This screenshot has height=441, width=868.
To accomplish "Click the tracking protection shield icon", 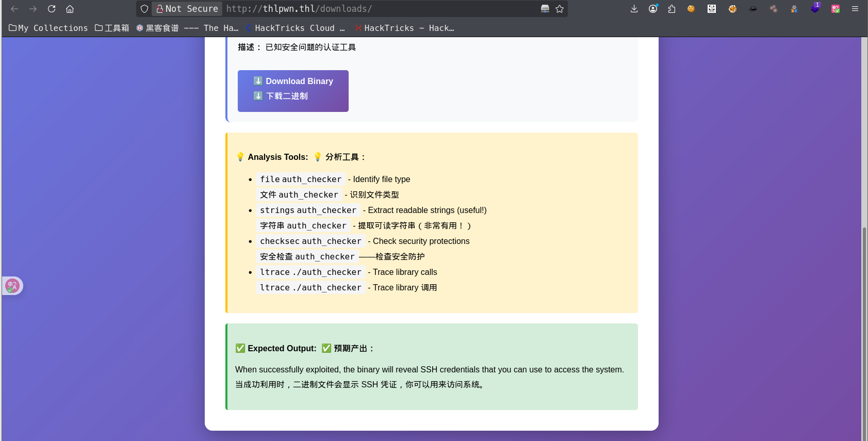I will pyautogui.click(x=144, y=9).
